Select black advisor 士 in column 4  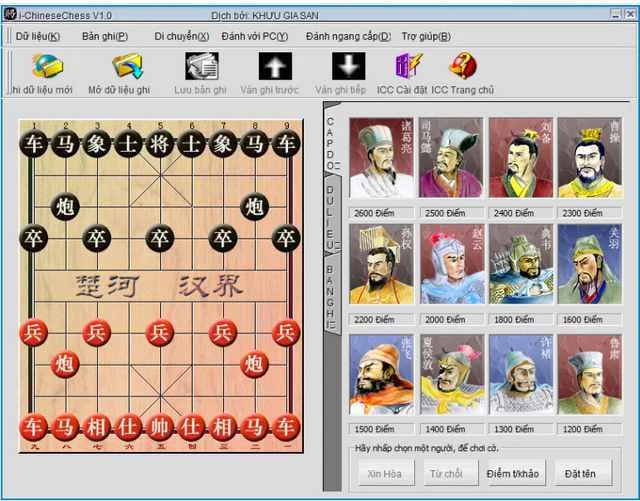[x=128, y=144]
